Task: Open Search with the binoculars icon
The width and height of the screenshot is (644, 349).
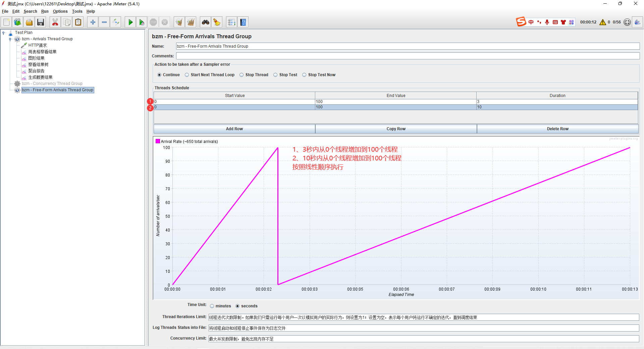Action: 205,22
